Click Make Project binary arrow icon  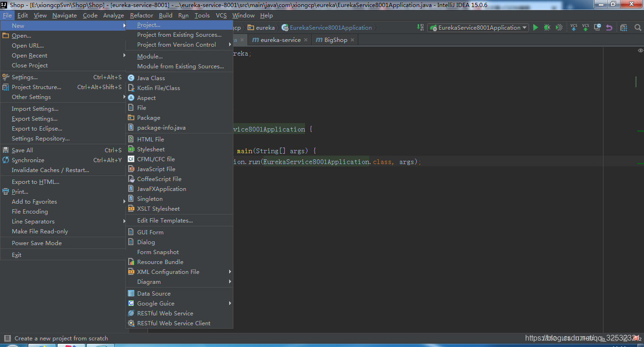pyautogui.click(x=420, y=28)
